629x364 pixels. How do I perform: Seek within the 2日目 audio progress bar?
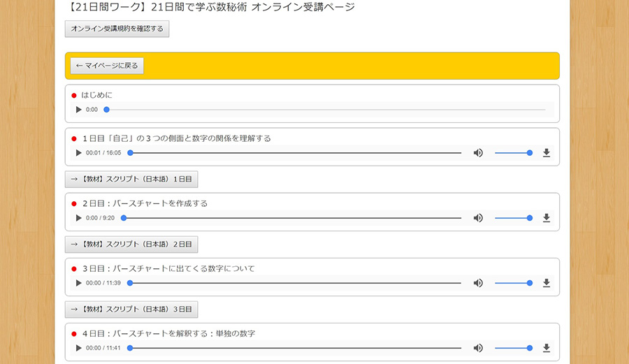tap(291, 218)
